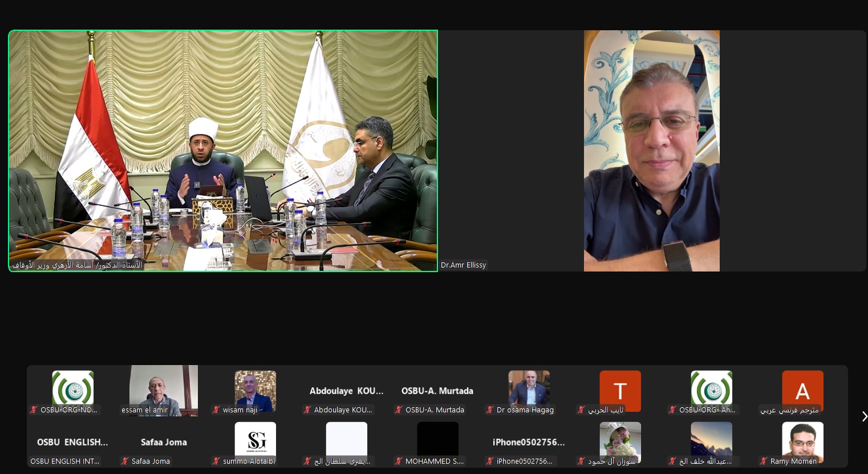
Task: Click the Arabic speaker name label on main video
Action: (x=77, y=265)
